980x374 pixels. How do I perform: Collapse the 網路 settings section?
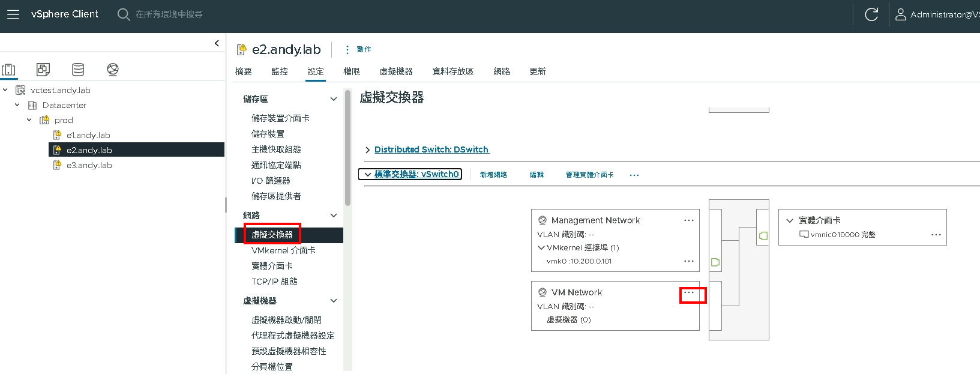coord(334,216)
